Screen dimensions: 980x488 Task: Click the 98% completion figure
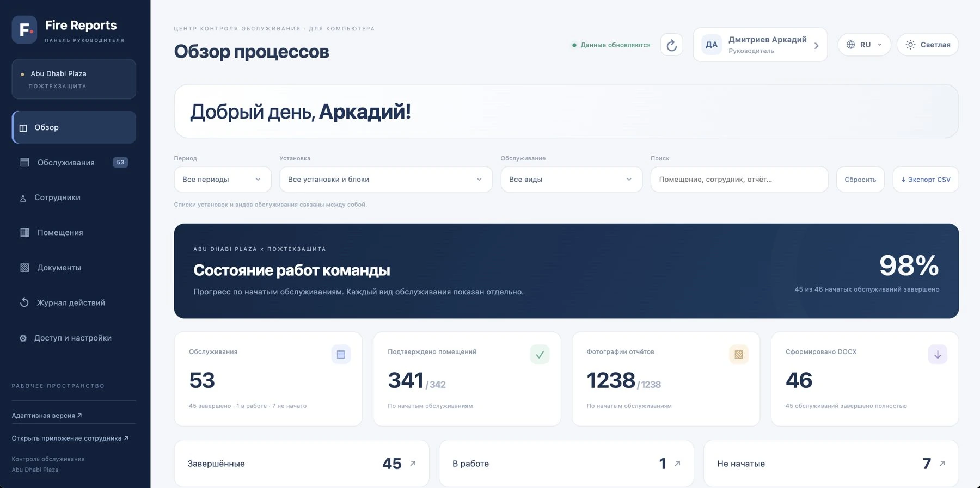909,265
